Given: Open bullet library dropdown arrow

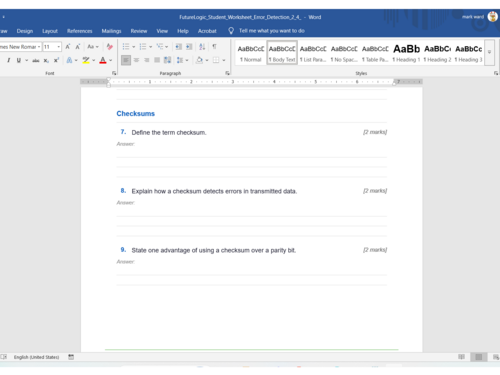Looking at the screenshot, I should point(133,47).
